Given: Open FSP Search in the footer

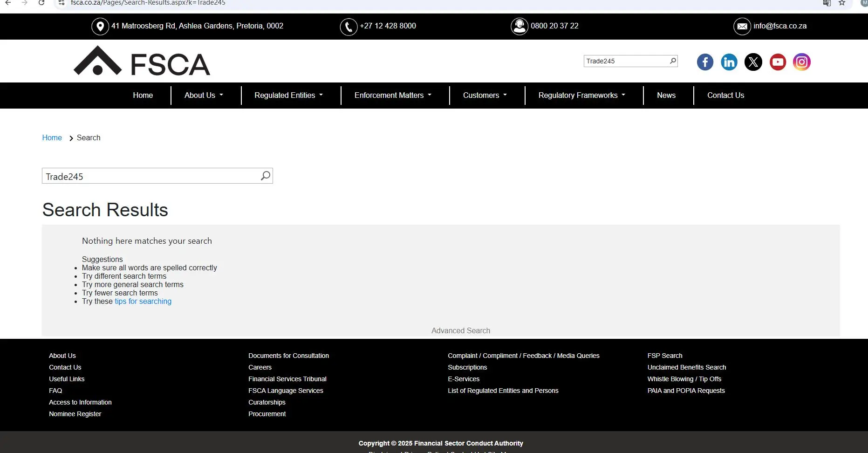Looking at the screenshot, I should coord(665,356).
